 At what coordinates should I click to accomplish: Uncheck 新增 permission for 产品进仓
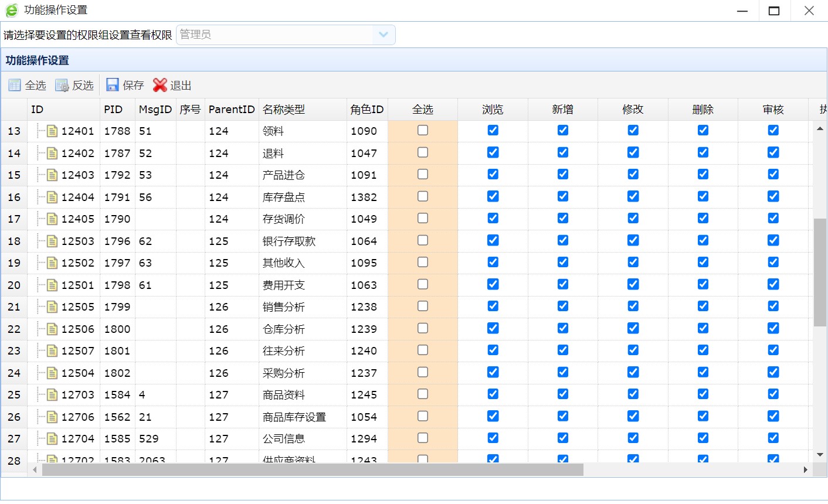[x=563, y=174]
